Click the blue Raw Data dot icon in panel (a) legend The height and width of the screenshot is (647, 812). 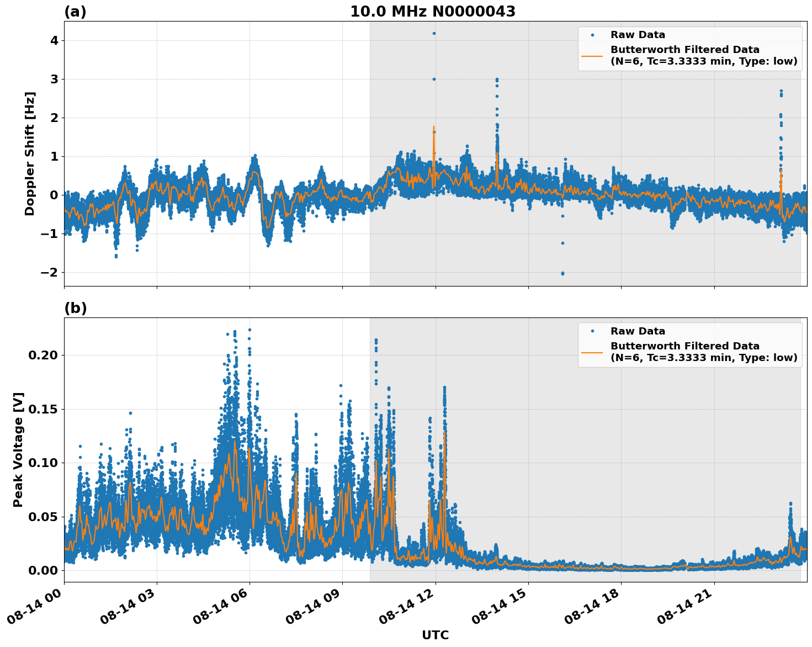(x=592, y=34)
